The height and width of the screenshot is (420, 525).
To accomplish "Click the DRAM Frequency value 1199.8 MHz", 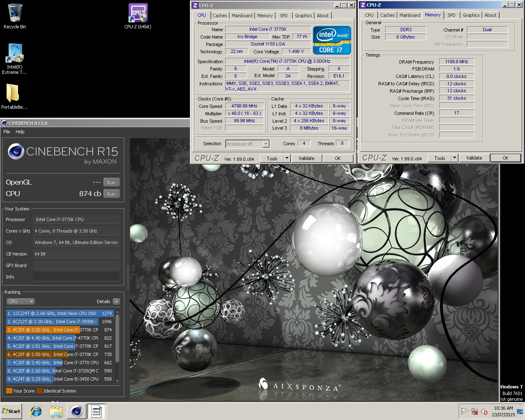I will [457, 62].
